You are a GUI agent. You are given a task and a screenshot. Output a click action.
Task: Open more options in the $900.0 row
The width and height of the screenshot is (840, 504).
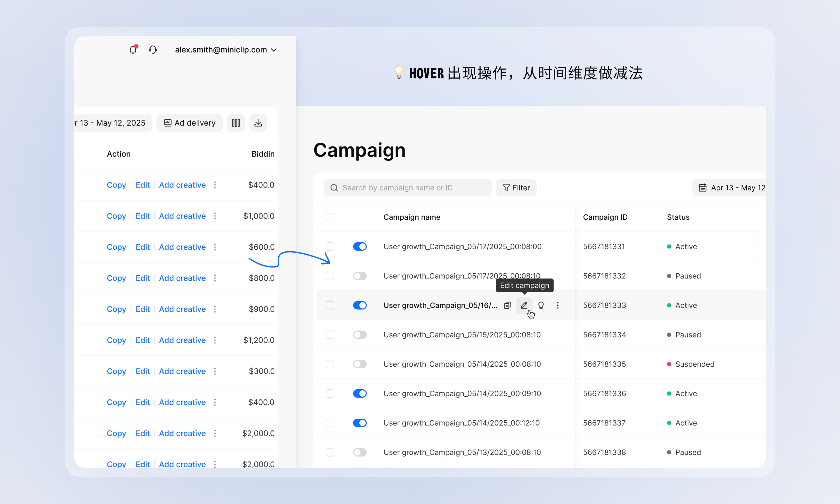(x=215, y=309)
